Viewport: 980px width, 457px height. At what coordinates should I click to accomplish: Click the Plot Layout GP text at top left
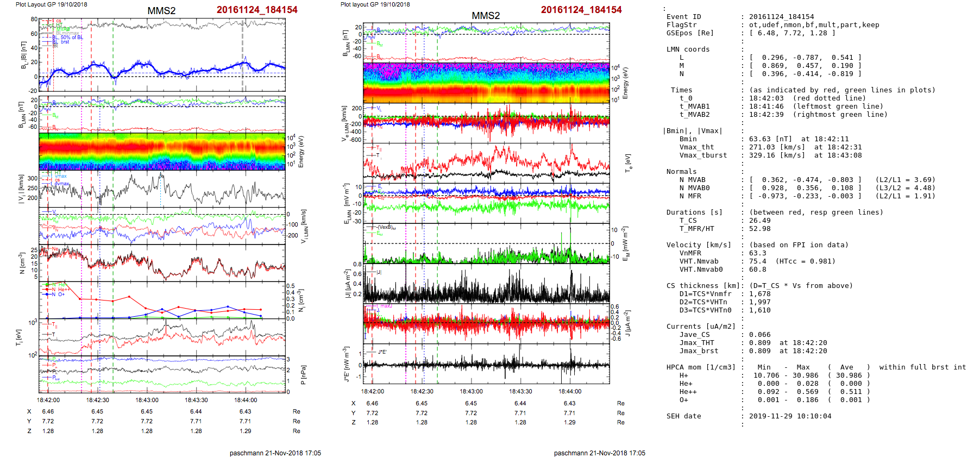(51, 4)
